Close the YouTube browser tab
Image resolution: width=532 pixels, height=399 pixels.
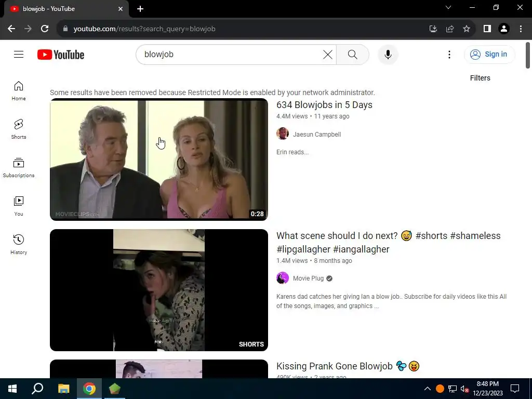tap(121, 9)
